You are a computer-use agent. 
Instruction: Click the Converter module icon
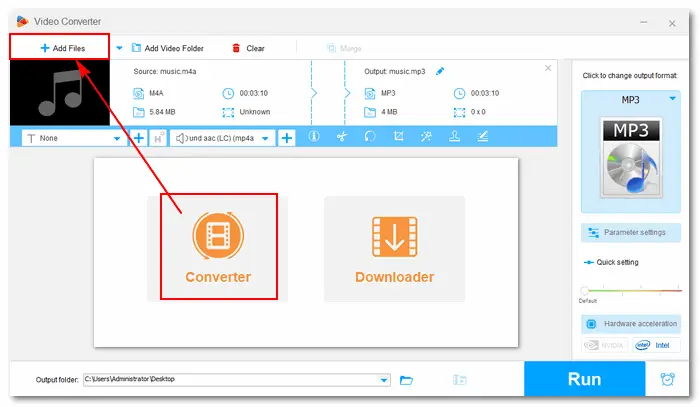(x=217, y=236)
